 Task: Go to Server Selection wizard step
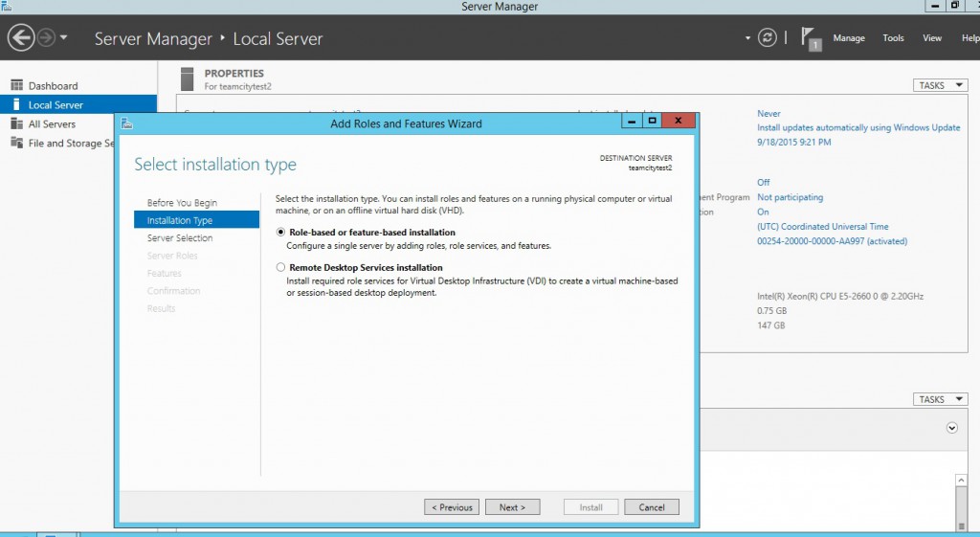180,237
